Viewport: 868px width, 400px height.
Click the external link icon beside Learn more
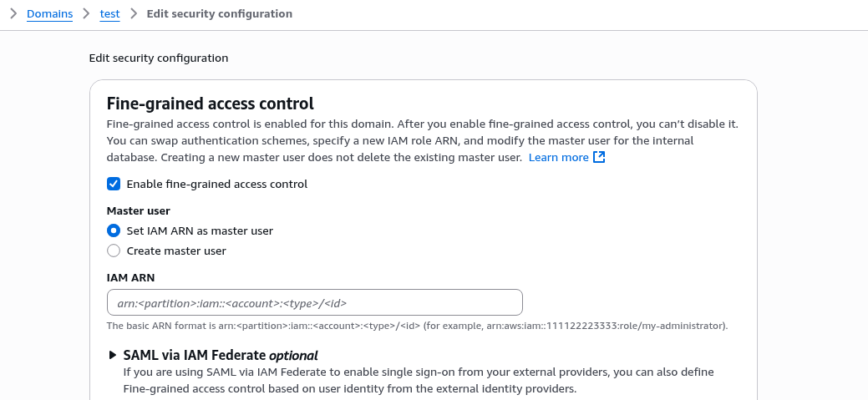pos(599,157)
